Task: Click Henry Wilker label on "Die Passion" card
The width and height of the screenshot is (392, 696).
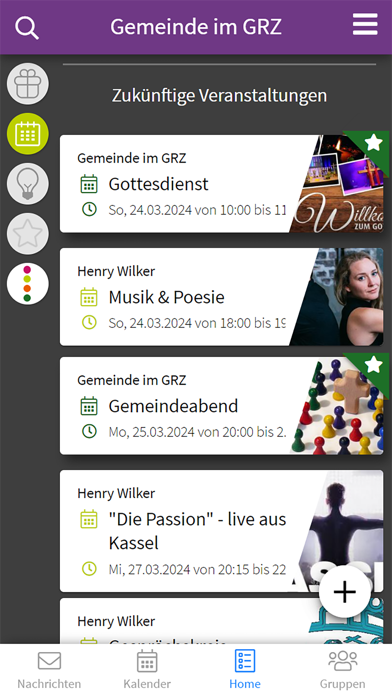Action: (x=116, y=493)
